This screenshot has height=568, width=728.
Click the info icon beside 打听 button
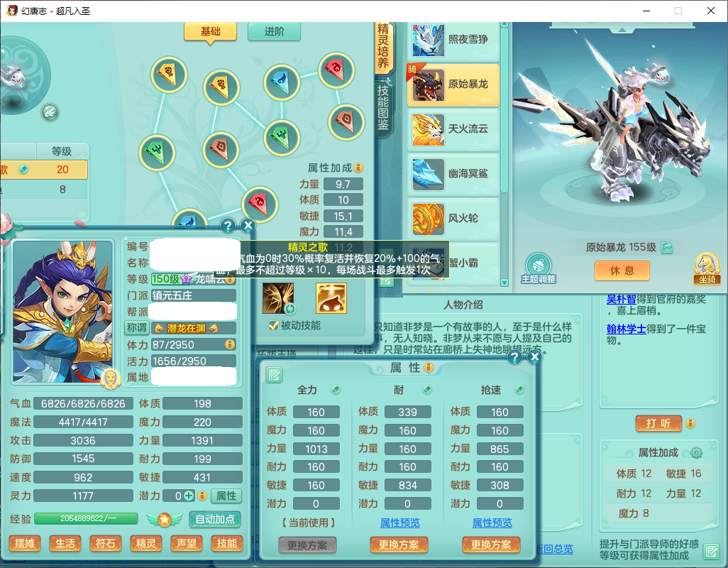click(690, 423)
